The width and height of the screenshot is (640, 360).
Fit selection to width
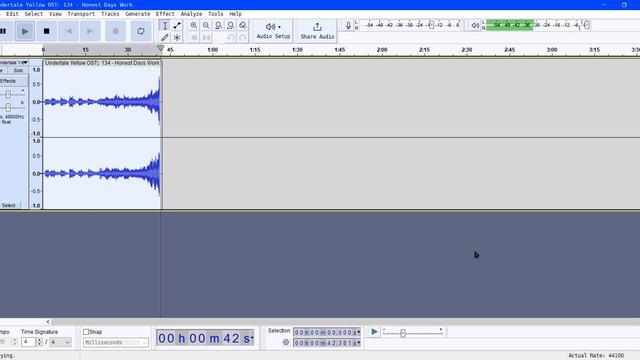(x=218, y=25)
